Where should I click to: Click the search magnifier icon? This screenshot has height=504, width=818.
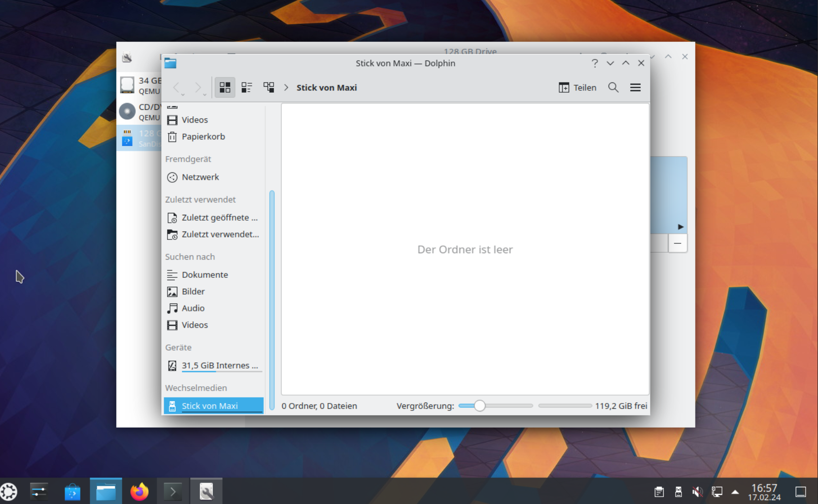pyautogui.click(x=613, y=88)
